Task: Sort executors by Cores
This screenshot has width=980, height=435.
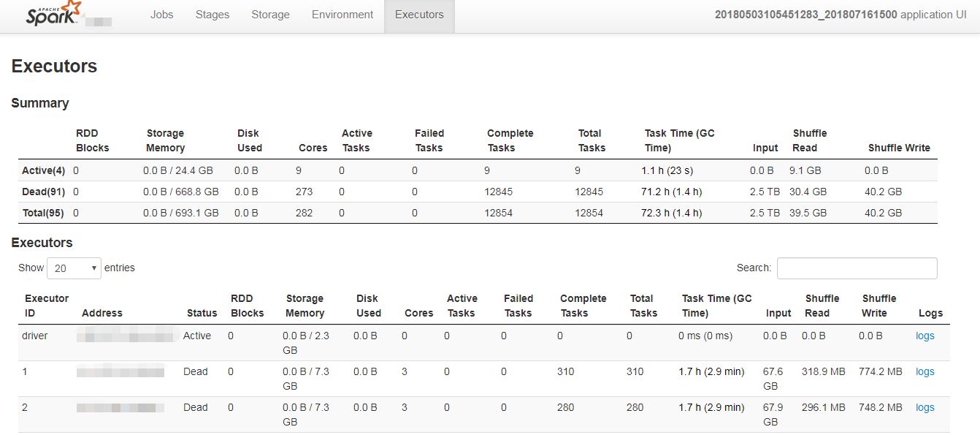Action: (418, 312)
